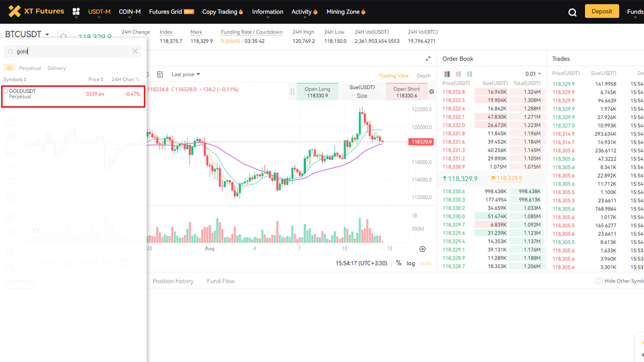
Task: Open the Information menu
Action: point(268,12)
